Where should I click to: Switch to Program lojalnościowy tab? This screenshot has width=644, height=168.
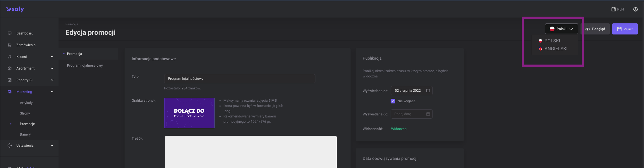click(85, 65)
